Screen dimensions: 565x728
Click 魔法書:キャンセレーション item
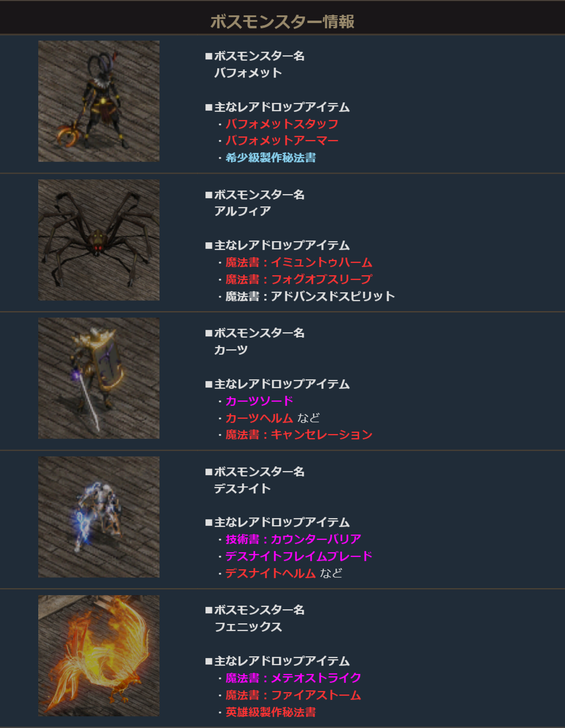[x=299, y=435]
